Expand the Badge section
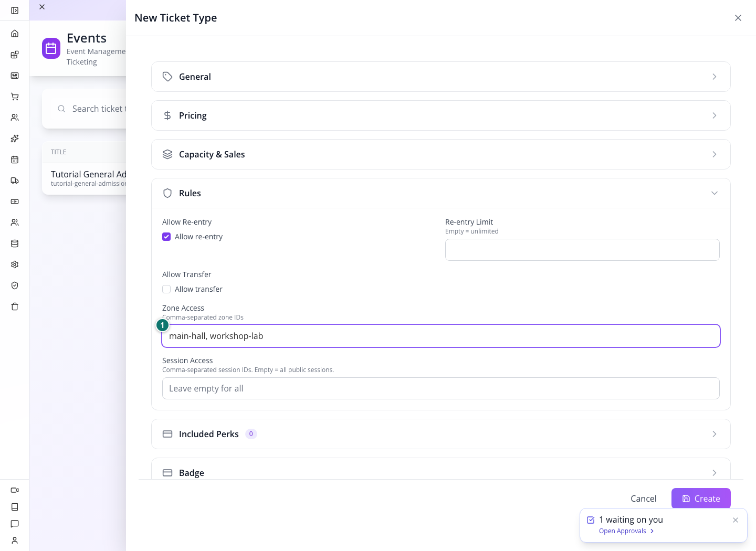This screenshot has height=551, width=756. click(x=441, y=469)
